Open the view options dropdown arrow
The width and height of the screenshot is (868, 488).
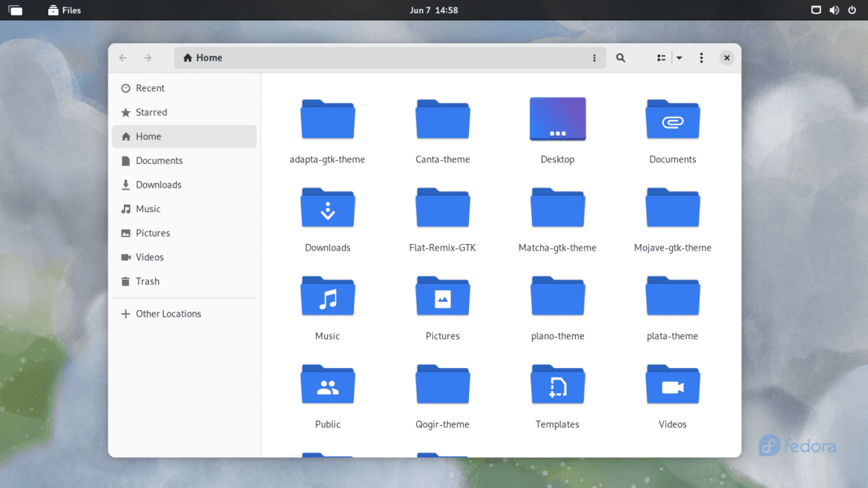[679, 57]
